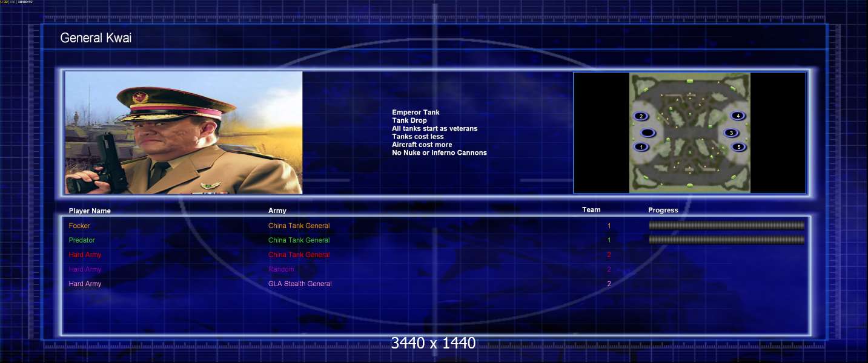Click the unnumbered black oval map marker
The image size is (868, 363).
point(648,133)
